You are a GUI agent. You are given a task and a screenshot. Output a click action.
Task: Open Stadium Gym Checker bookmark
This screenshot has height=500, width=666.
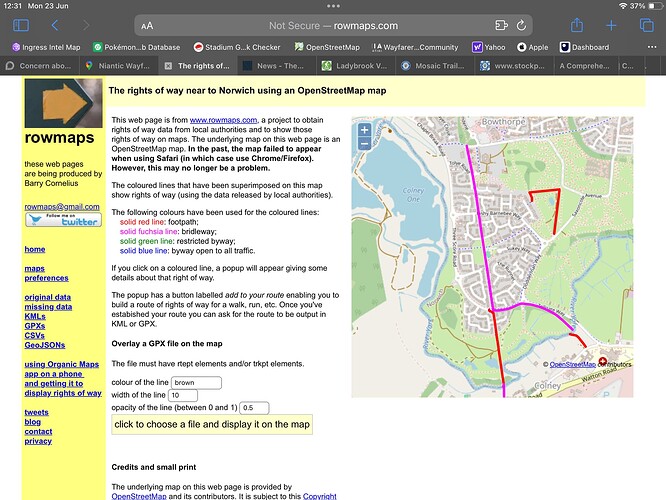coord(237,47)
